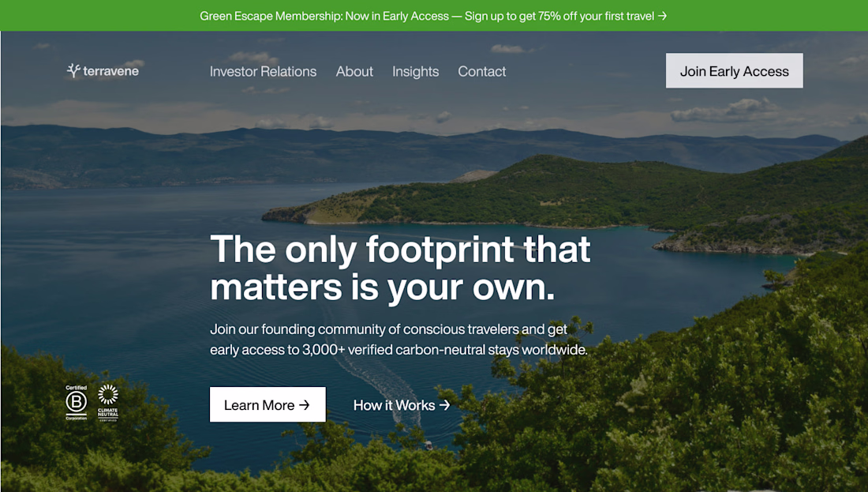The width and height of the screenshot is (868, 492).
Task: Click the small boat in the hero photo
Action: (x=428, y=445)
